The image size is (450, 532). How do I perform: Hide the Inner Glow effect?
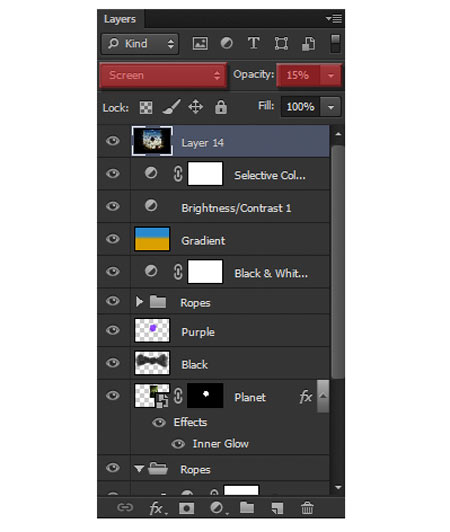tap(178, 444)
